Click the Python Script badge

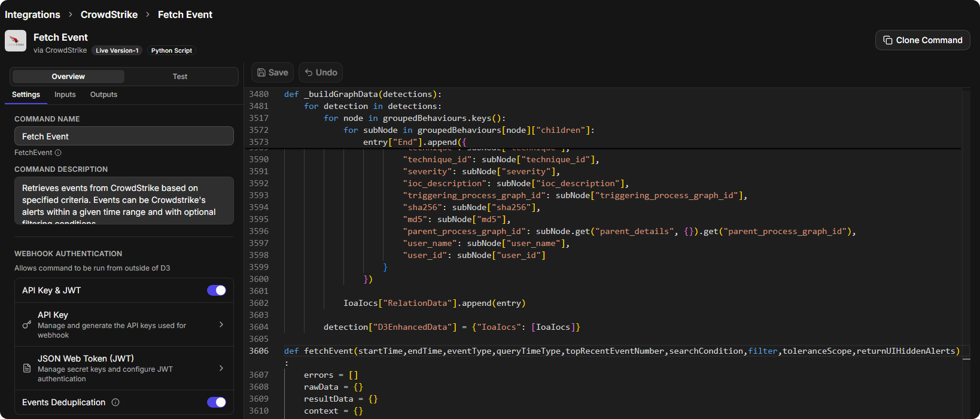(x=172, y=51)
